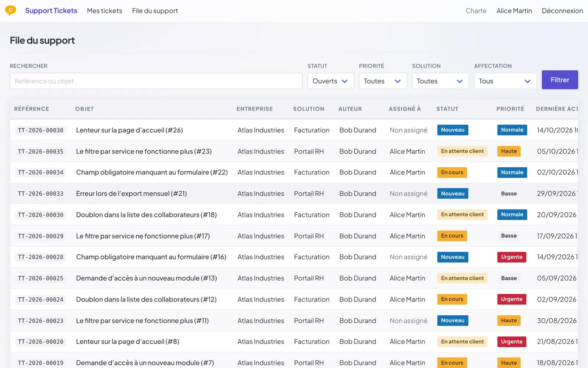588x368 pixels.
Task: Open 'Doublon dans la liste des collaborateurs (#12)'
Action: pyautogui.click(x=146, y=300)
